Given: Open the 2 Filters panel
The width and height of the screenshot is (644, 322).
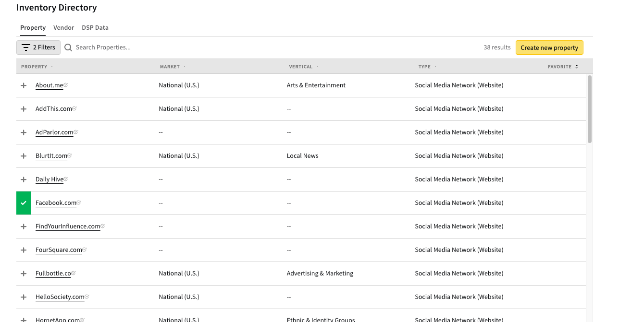Looking at the screenshot, I should (38, 48).
